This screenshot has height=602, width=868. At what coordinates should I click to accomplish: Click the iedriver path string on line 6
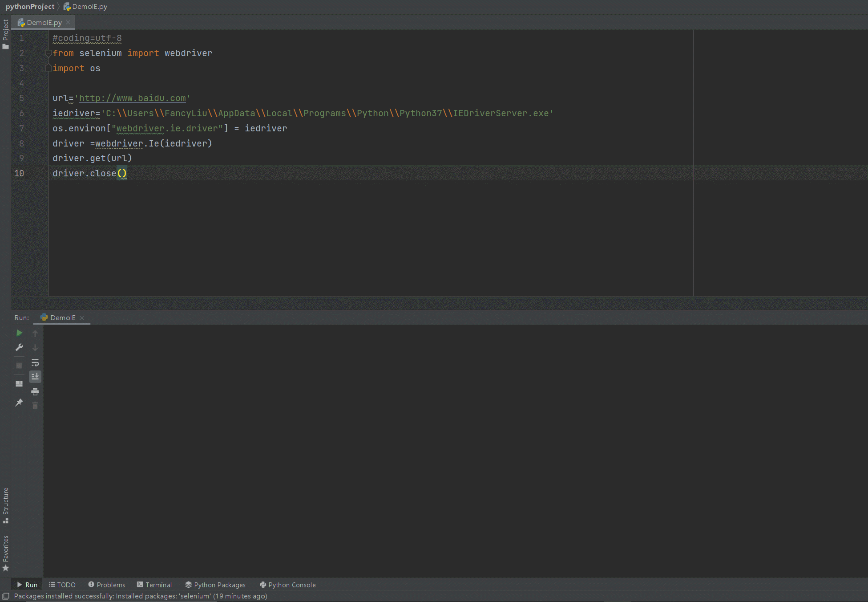tap(327, 113)
